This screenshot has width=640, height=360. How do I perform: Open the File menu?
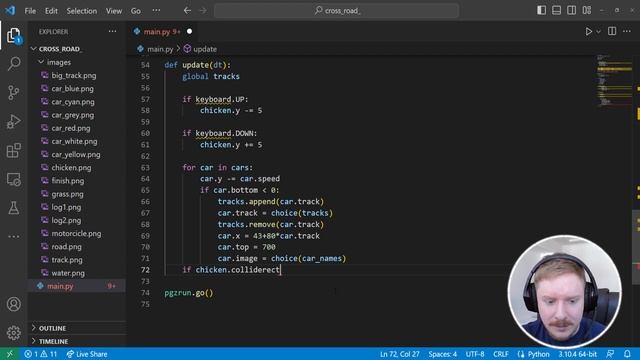(x=30, y=11)
